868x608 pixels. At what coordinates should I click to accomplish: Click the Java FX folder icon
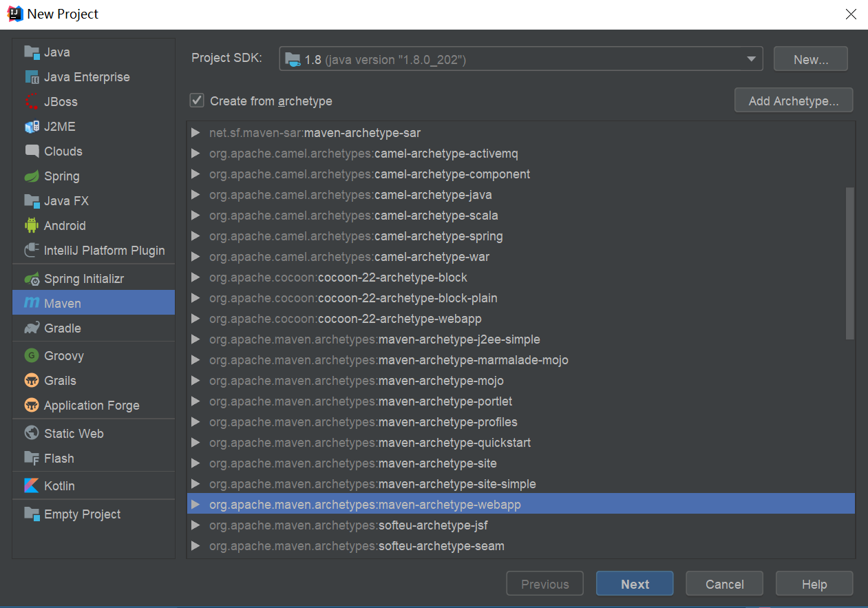[x=32, y=201]
